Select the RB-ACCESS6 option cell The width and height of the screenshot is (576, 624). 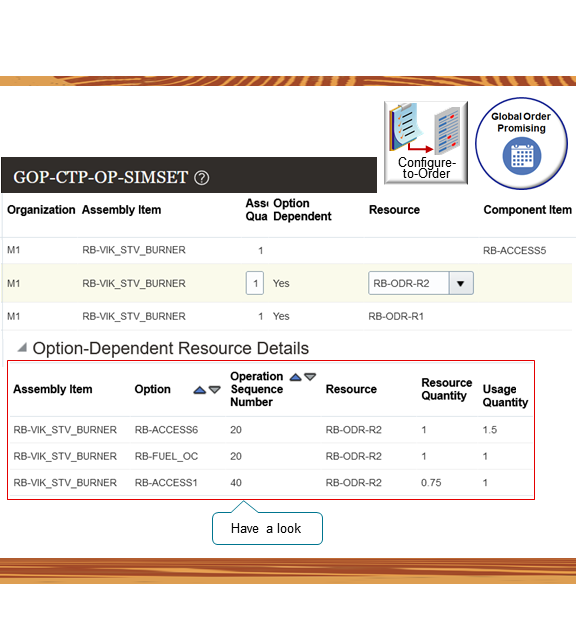166,430
